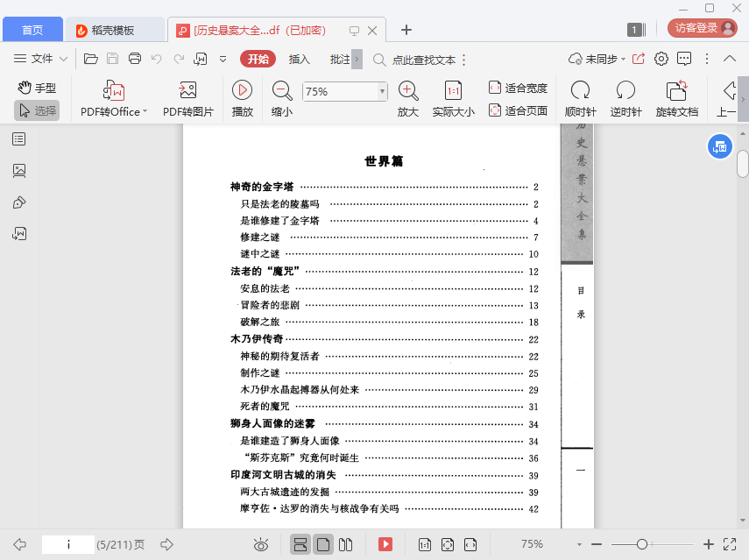749x560 pixels.
Task: Expand ribbon overflow arrow at right edge
Action: 743,99
